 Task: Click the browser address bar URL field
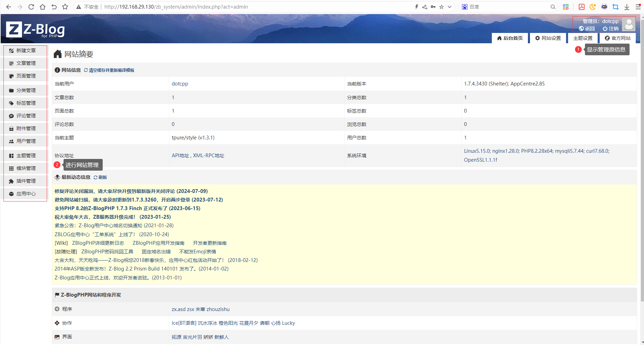pyautogui.click(x=258, y=7)
